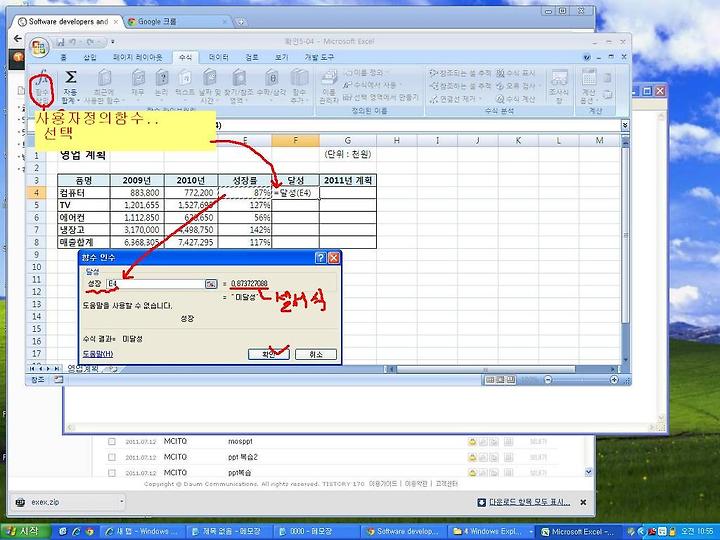720x540 pixels.
Task: Open the Financial (재무) functions icon
Action: [x=138, y=77]
